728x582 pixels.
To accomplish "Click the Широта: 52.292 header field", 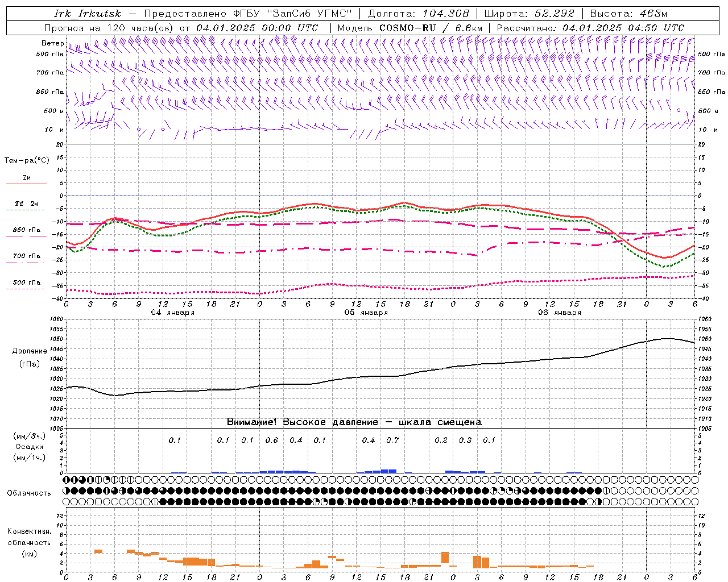I will tap(530, 14).
